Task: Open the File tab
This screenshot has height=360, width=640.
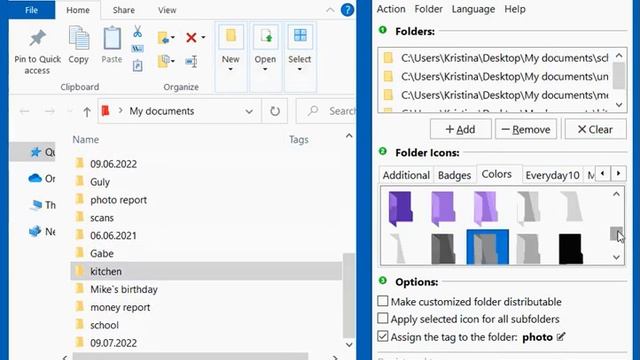Action: (31, 10)
